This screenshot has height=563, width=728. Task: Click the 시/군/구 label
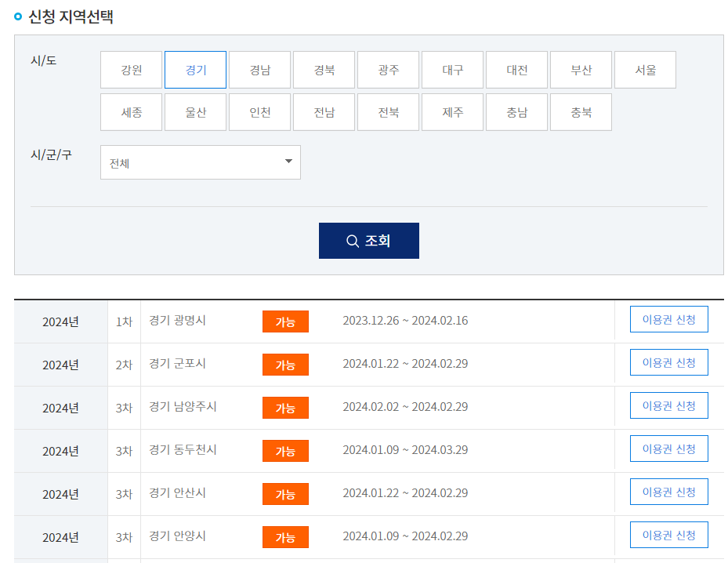coord(51,154)
